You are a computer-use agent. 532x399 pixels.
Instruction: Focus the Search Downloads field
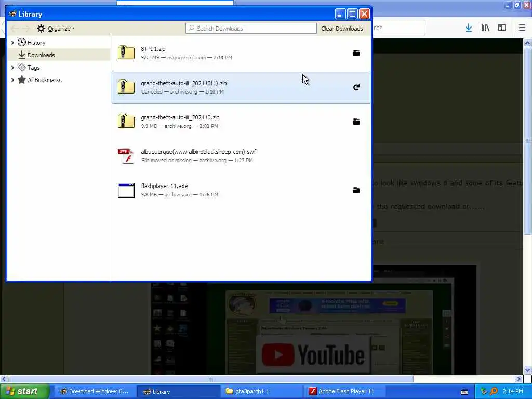pos(251,29)
